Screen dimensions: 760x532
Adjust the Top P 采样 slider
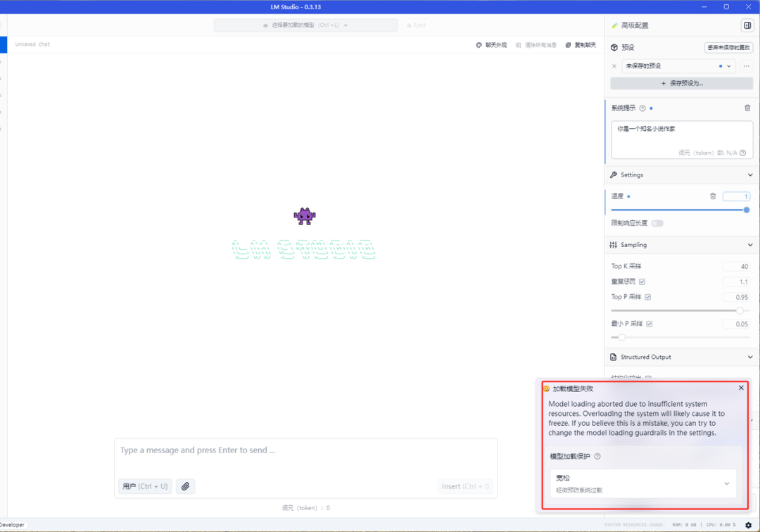click(740, 310)
